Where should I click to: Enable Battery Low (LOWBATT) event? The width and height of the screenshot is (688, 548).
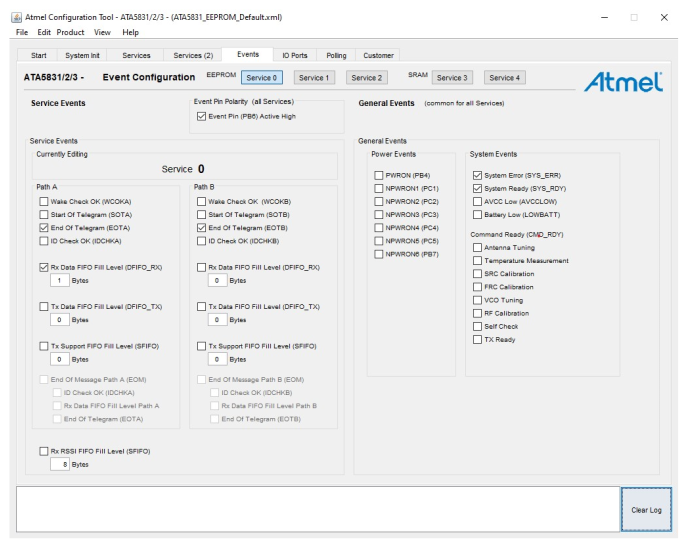pos(477,214)
